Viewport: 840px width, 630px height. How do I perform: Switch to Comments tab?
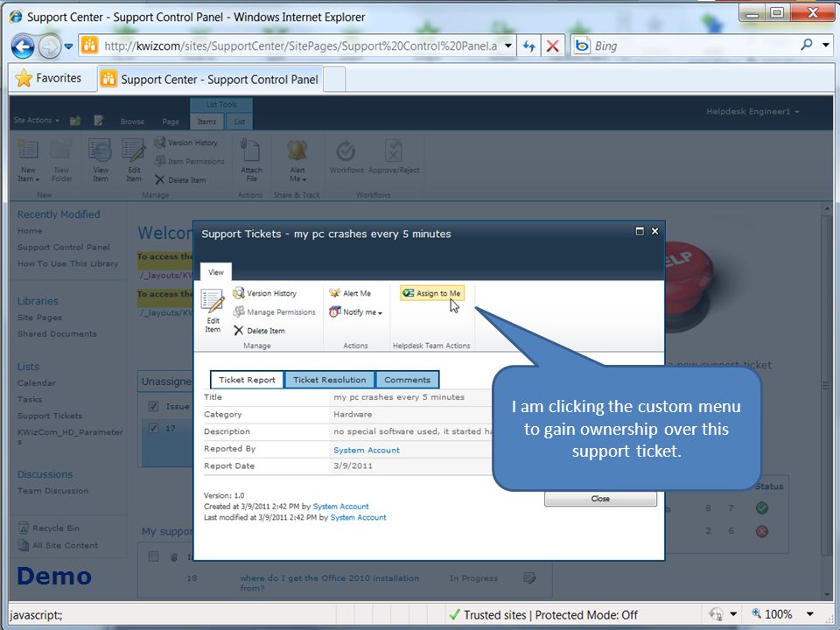407,380
